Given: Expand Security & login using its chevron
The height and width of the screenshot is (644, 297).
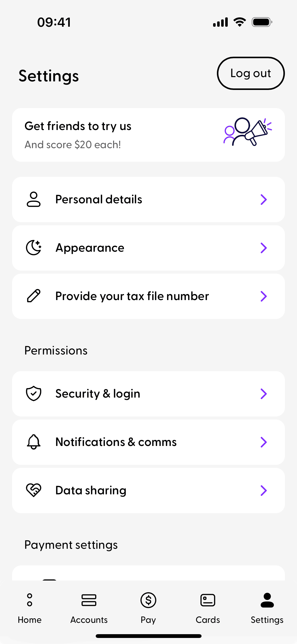Looking at the screenshot, I should pos(263,394).
